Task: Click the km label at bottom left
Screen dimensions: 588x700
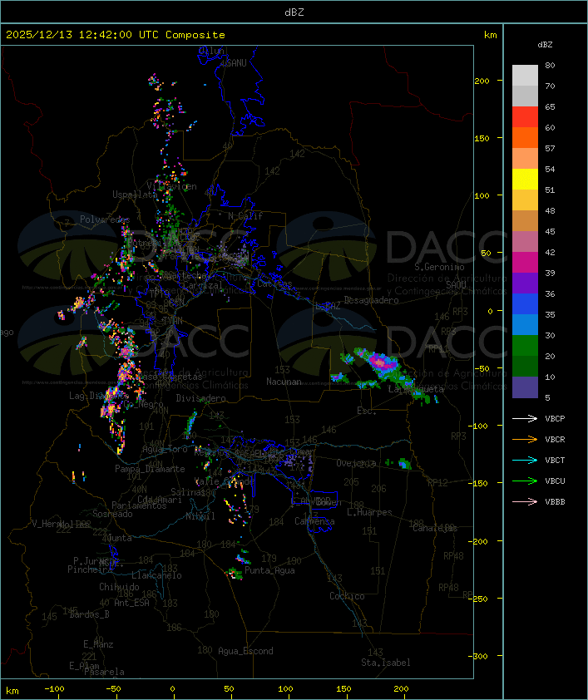Action: click(x=12, y=691)
